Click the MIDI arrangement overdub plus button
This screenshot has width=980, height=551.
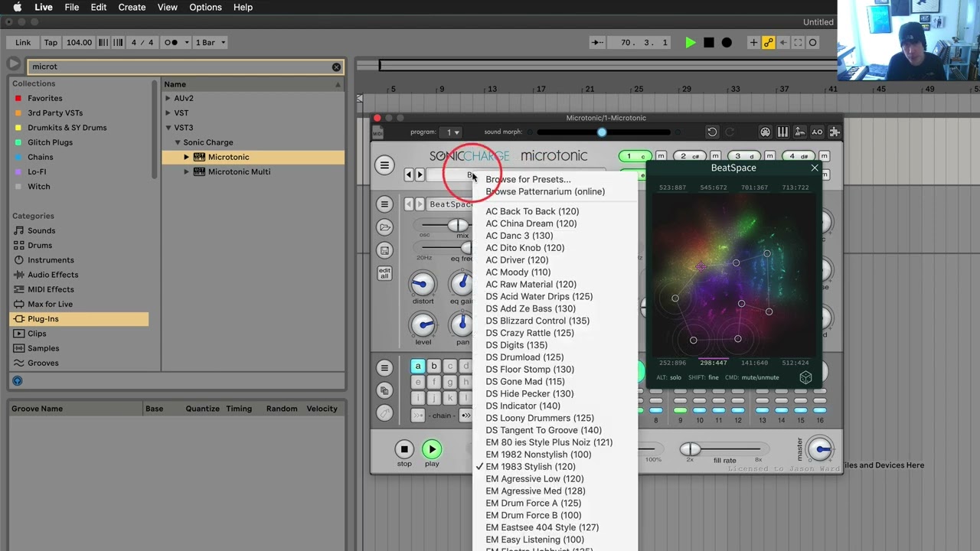[x=754, y=43]
